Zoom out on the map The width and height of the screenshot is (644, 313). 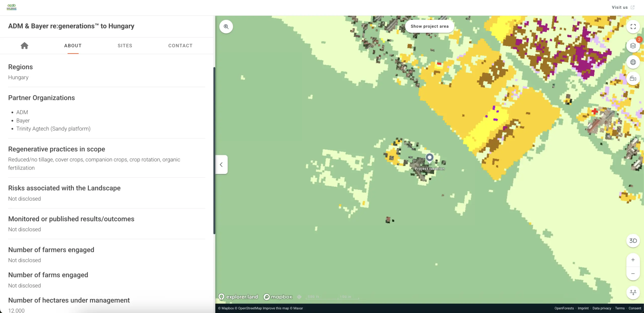point(633,273)
